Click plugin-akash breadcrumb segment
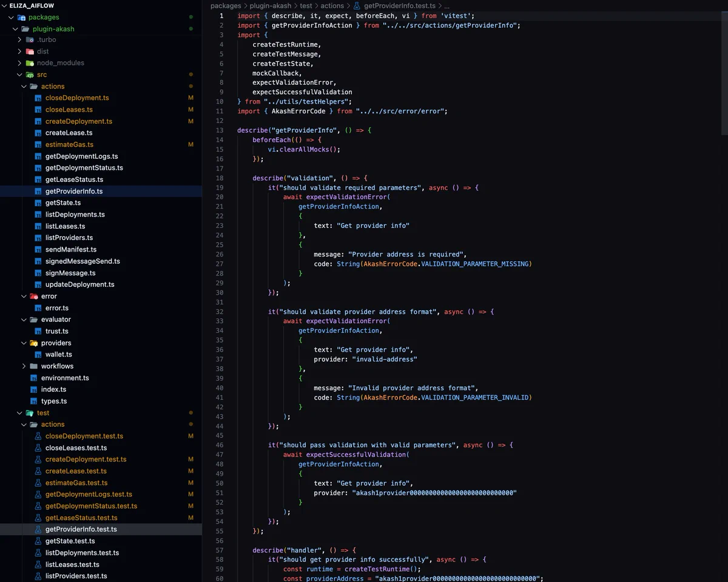728x582 pixels. (x=271, y=5)
